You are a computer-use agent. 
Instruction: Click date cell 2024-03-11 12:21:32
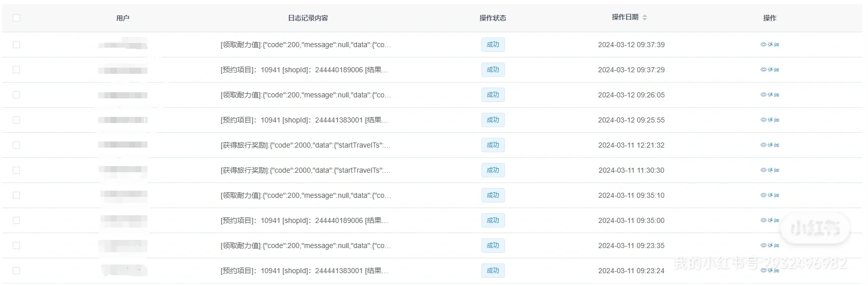click(631, 145)
